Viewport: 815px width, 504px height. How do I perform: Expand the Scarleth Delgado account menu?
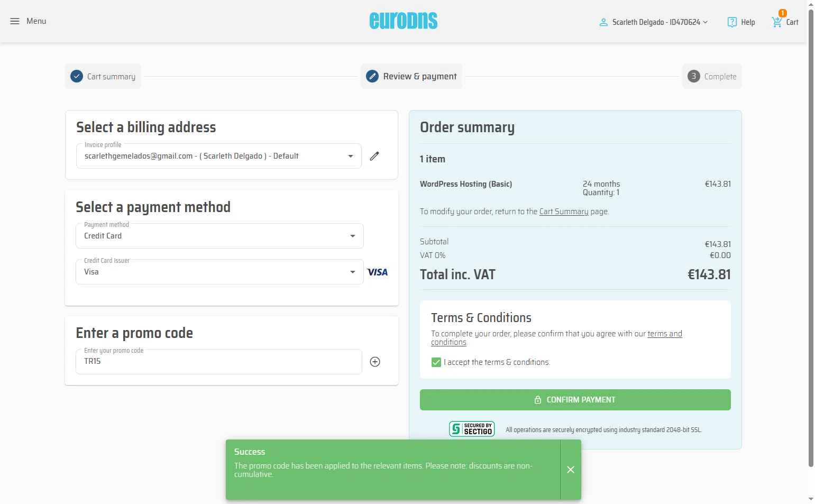[660, 22]
